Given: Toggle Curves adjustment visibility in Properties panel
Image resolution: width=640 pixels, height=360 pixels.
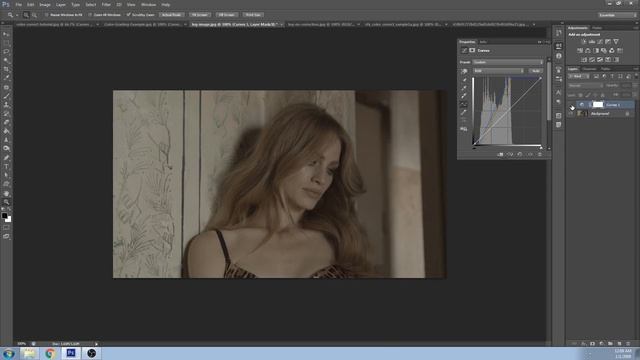Looking at the screenshot, I should point(530,154).
